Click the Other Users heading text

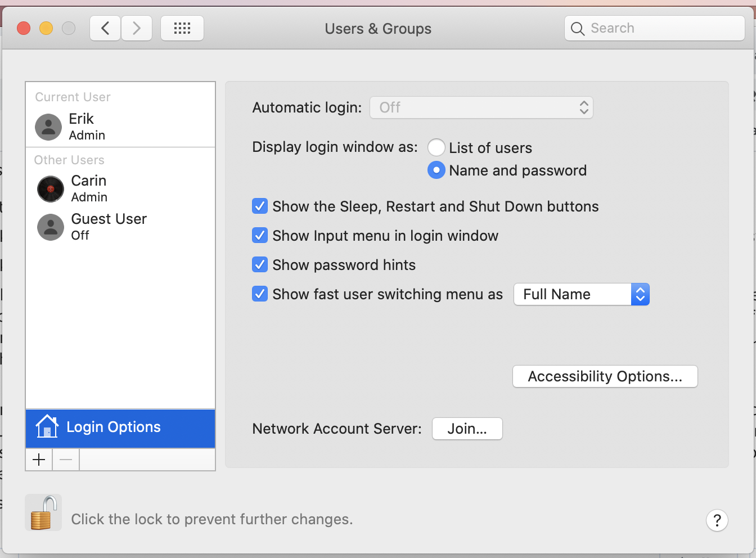[69, 160]
